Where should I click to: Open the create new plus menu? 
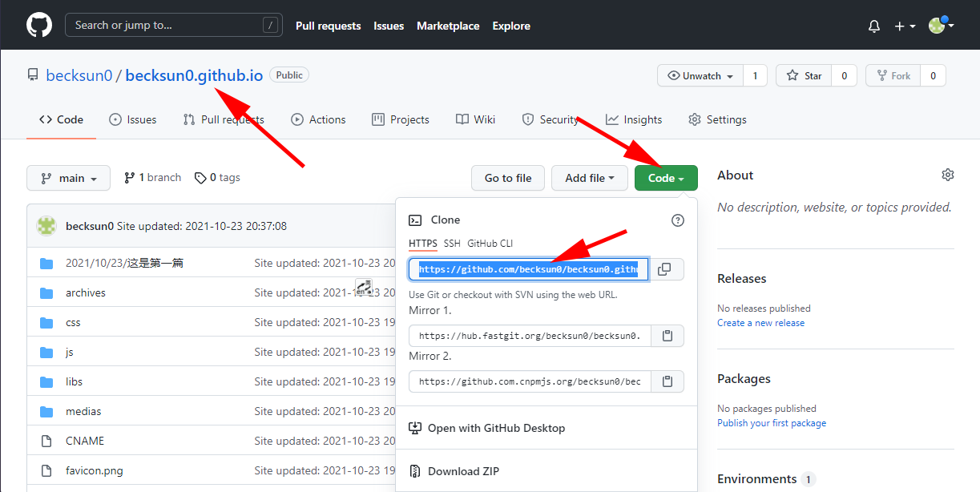pyautogui.click(x=905, y=26)
